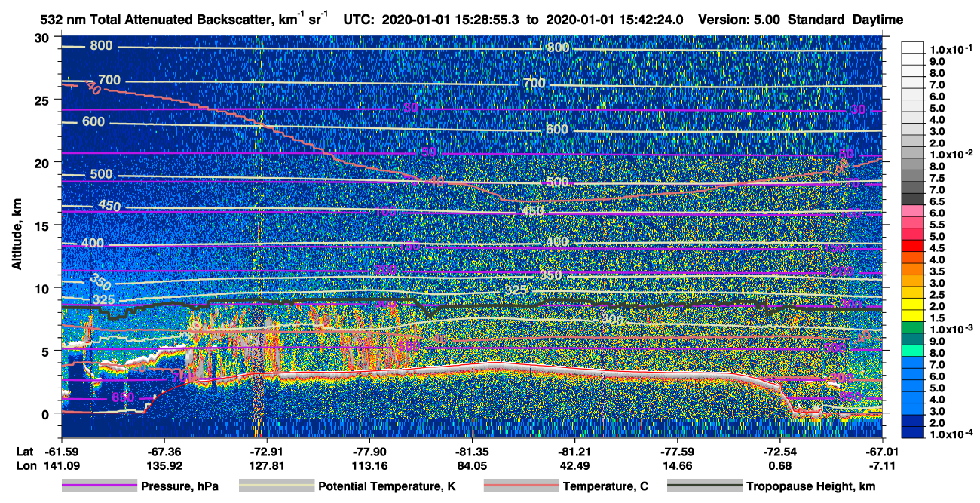Click longitude value -7.11
The width and height of the screenshot is (980, 503).
coord(884,465)
